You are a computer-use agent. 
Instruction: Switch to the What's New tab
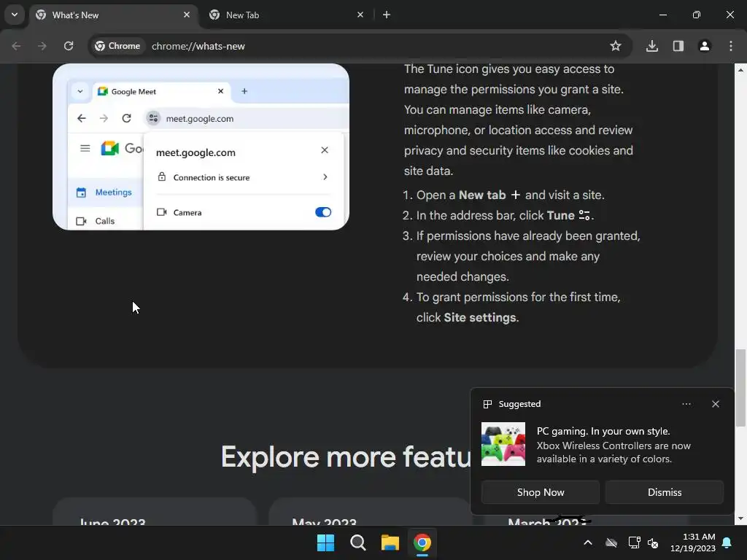coord(112,15)
